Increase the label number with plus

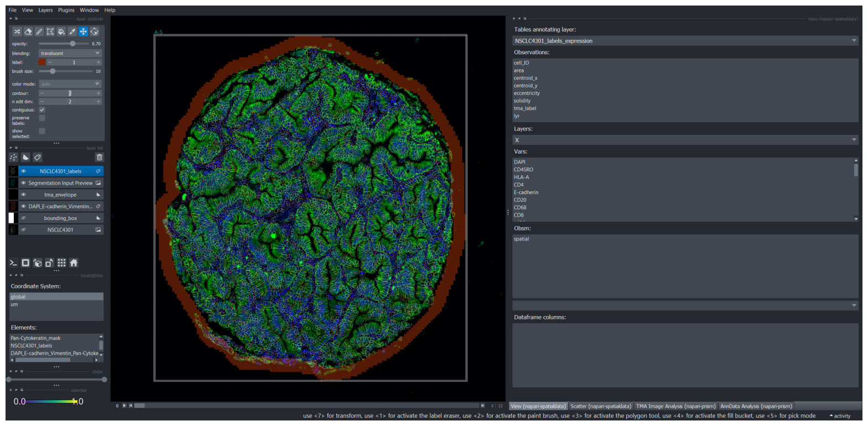coord(98,62)
